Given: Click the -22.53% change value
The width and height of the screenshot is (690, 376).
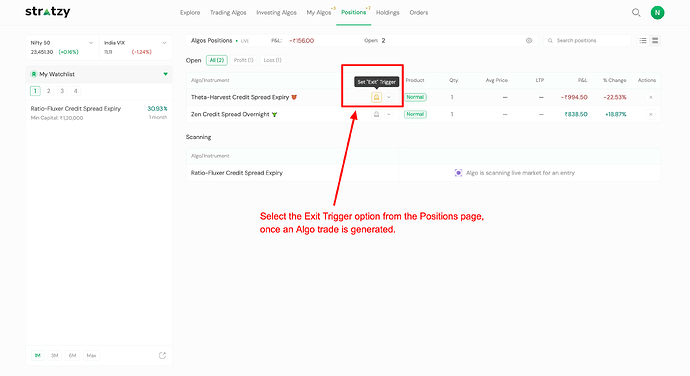Looking at the screenshot, I should (x=615, y=97).
